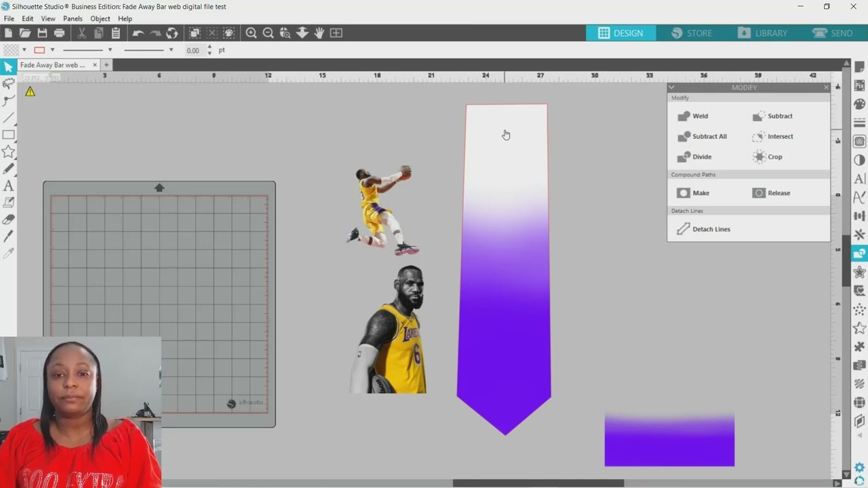
Task: Select the Rectangle drawing tool
Action: tap(8, 134)
